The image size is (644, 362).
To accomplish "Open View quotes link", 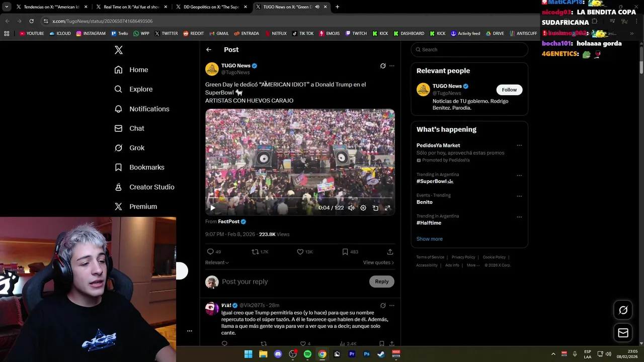I will click(x=378, y=262).
